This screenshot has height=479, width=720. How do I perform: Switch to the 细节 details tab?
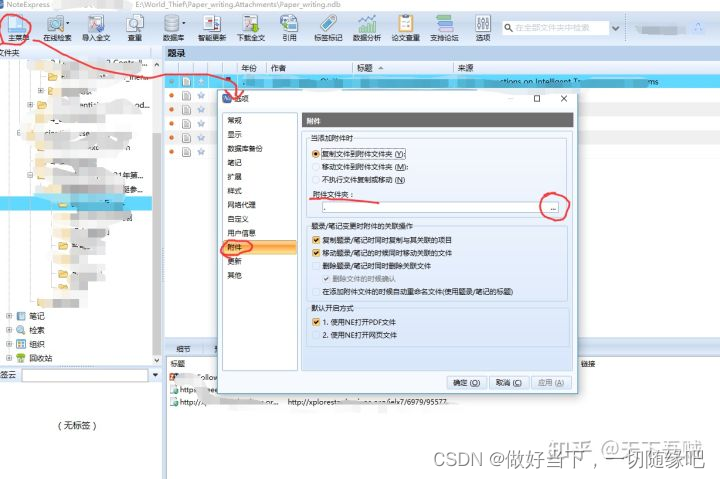[183, 349]
